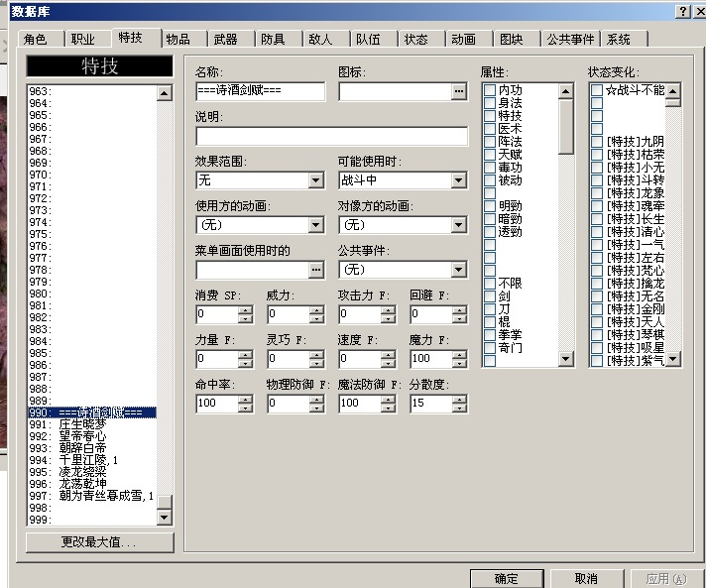Increase 攻击力 F spinner value

[x=388, y=310]
